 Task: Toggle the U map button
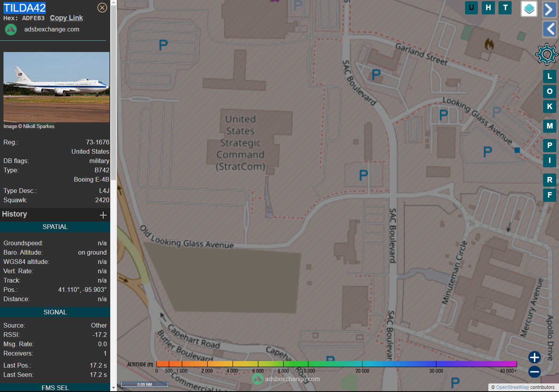point(471,8)
